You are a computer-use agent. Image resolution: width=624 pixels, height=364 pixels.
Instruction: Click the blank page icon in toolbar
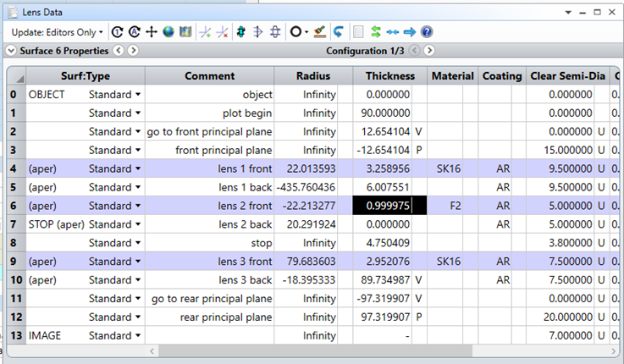click(358, 32)
